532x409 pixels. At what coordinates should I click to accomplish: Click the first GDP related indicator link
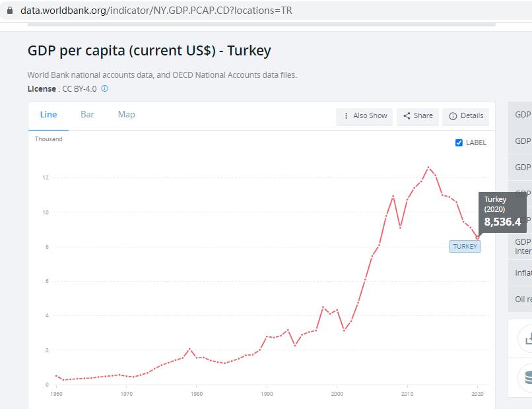523,115
